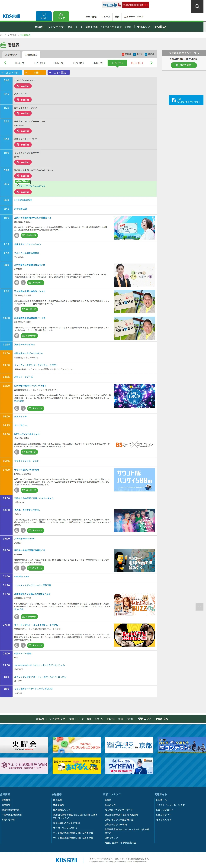Screen dimensions: 206x868
Task: Click メッセージ for 土曜は旅気分 パート1
Action: pyautogui.click(x=29, y=309)
